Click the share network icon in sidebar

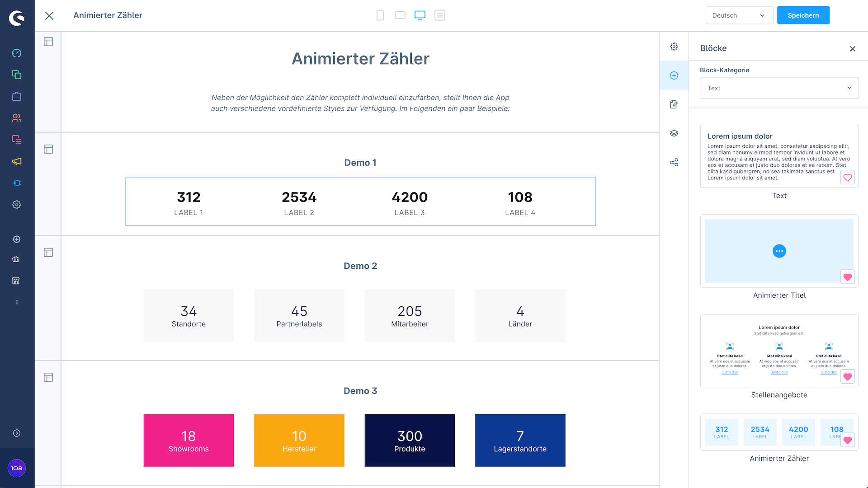coord(674,162)
